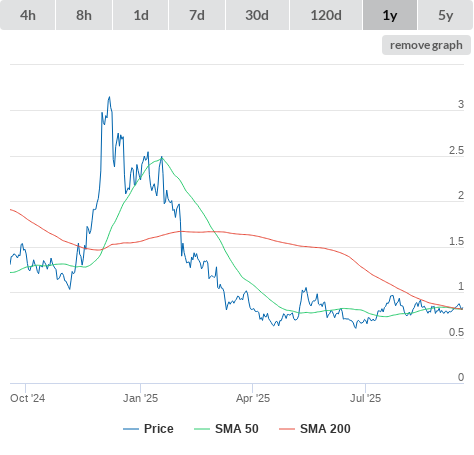474x455 pixels.
Task: Click the green SMA 50 line swatch
Action: pos(202,429)
